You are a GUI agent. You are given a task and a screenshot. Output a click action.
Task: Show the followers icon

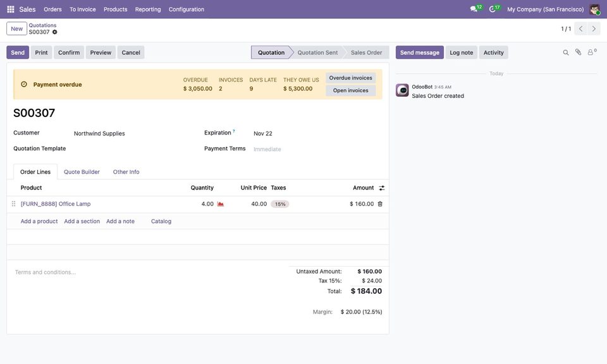click(x=591, y=52)
